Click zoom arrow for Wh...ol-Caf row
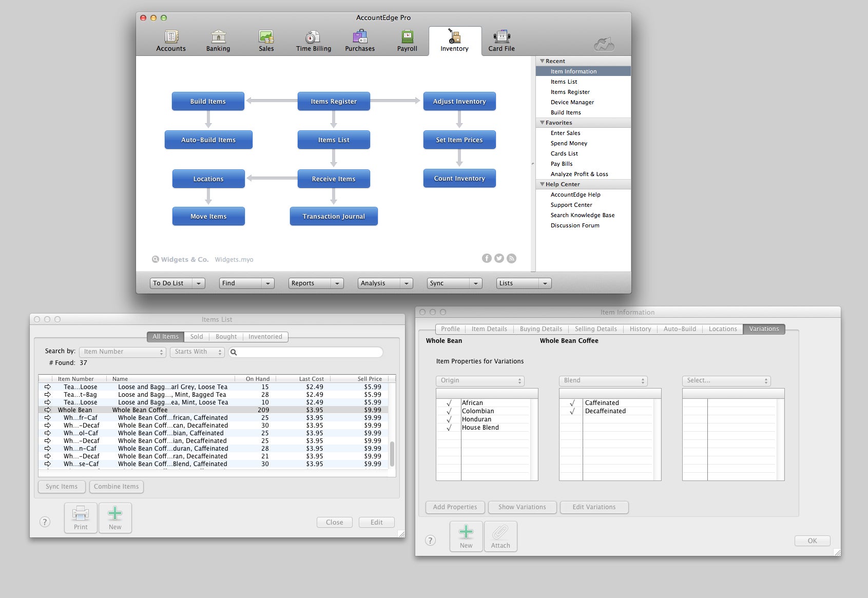Image resolution: width=868 pixels, height=598 pixels. [48, 433]
